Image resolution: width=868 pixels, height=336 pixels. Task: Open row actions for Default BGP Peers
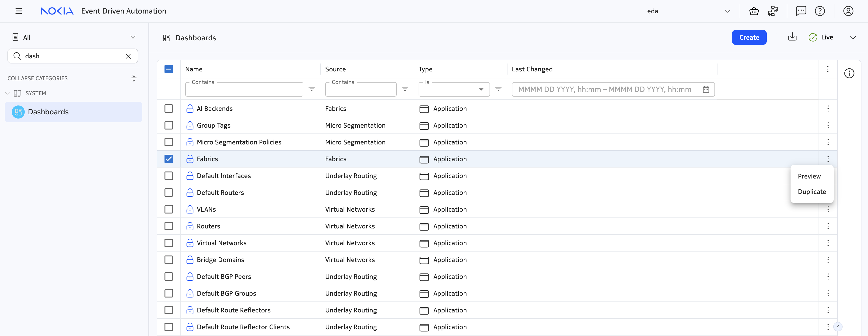828,277
